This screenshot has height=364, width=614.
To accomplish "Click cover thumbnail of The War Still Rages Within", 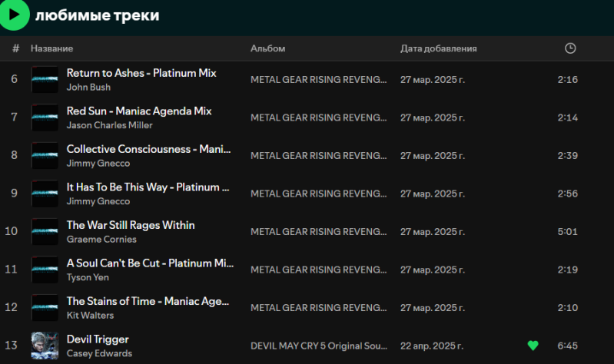I will click(x=45, y=231).
